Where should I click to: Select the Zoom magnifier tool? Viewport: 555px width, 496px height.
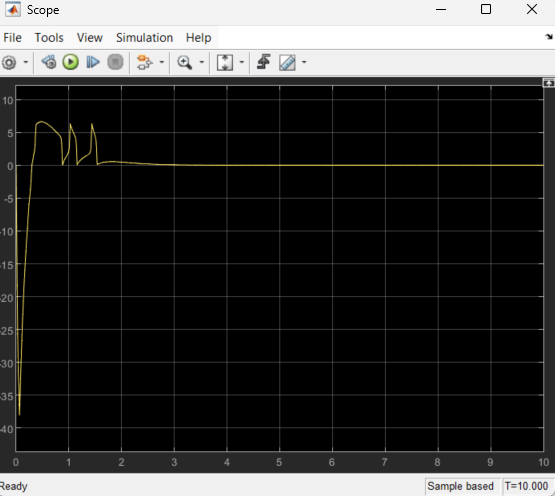click(185, 63)
